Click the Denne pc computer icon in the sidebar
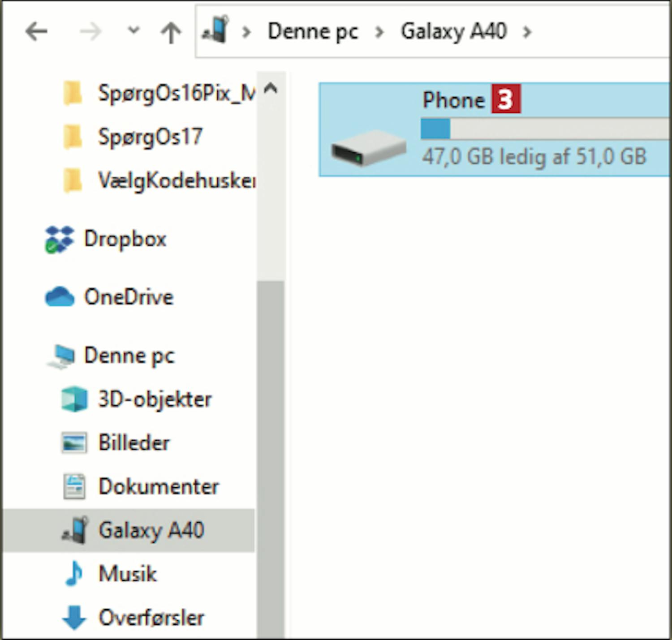The width and height of the screenshot is (672, 640). (x=61, y=357)
